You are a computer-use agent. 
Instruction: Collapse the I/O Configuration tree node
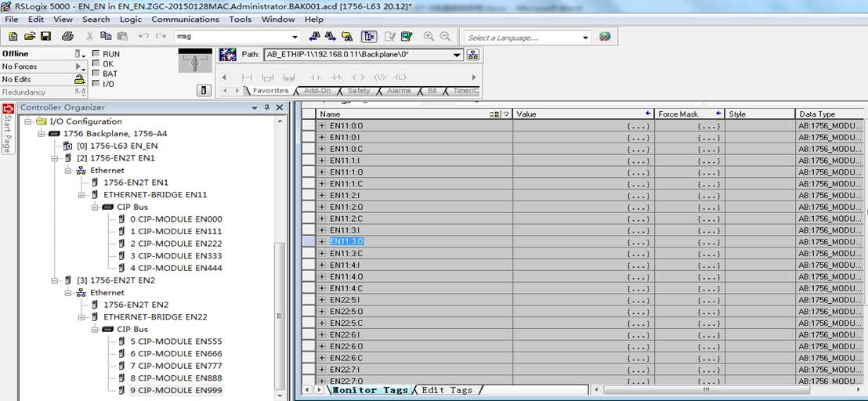(28, 121)
